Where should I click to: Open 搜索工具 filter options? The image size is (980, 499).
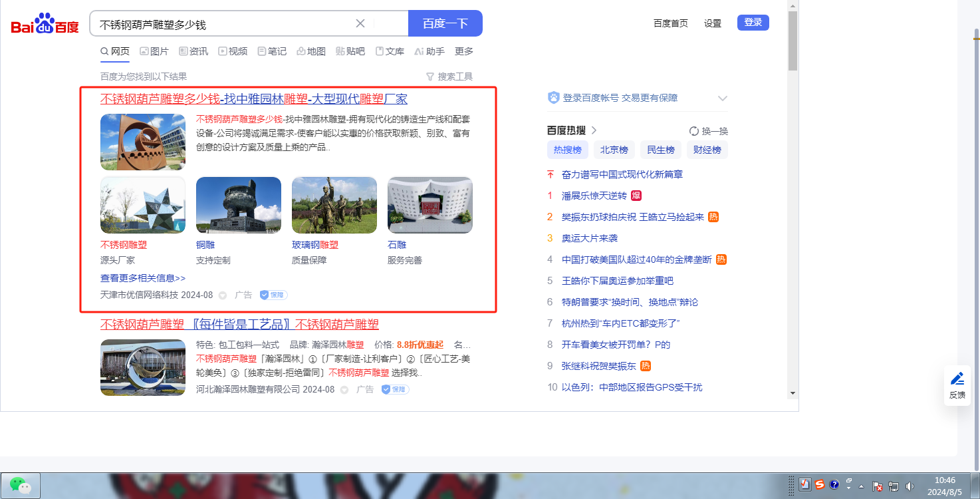[x=449, y=77]
